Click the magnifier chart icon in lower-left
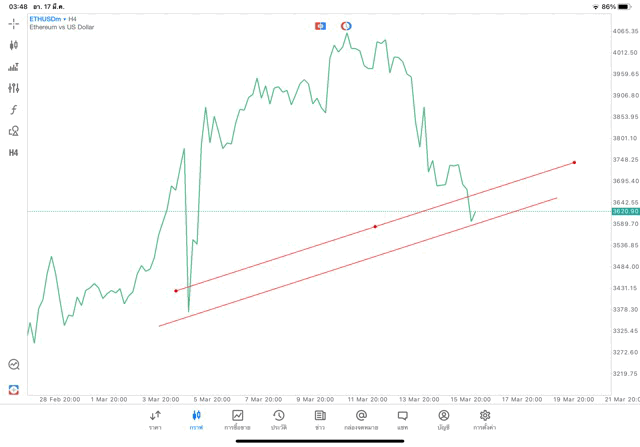640x447 pixels. 14,365
